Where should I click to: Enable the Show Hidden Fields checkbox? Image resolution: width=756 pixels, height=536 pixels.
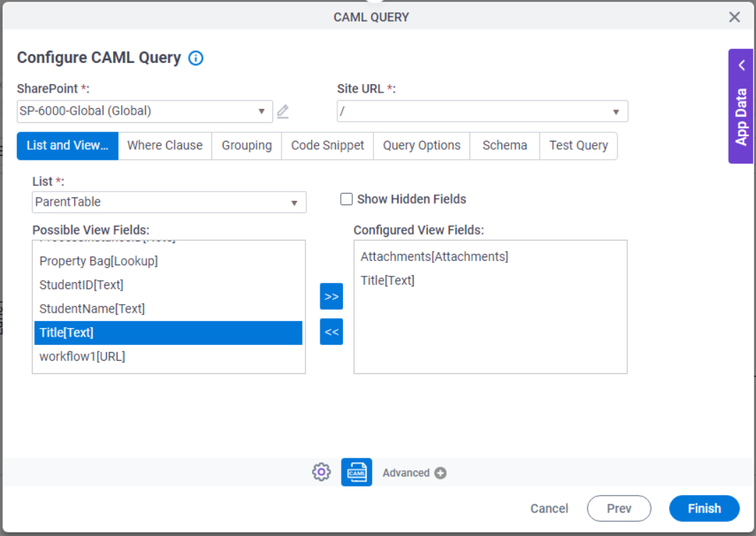click(x=347, y=199)
